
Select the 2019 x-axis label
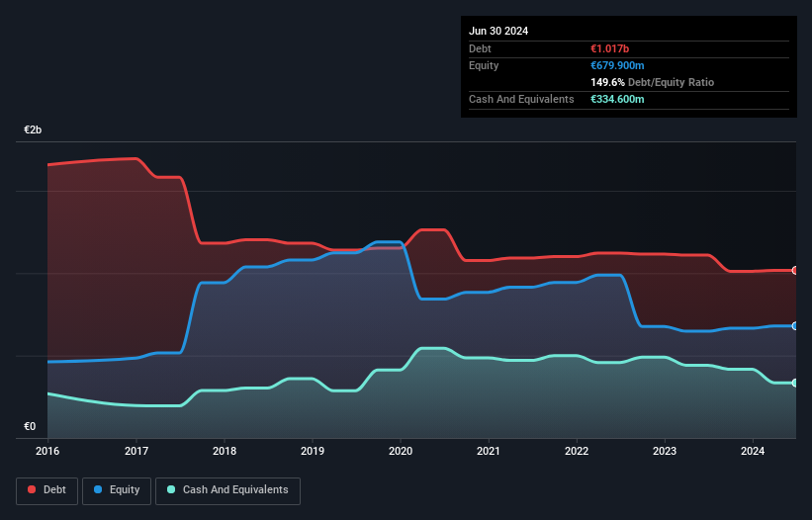pos(313,451)
